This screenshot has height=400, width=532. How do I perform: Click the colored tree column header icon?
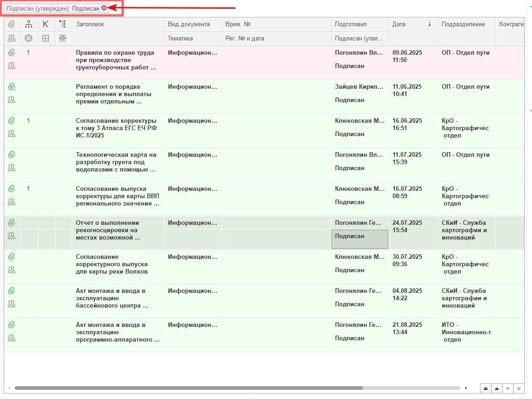click(x=63, y=24)
